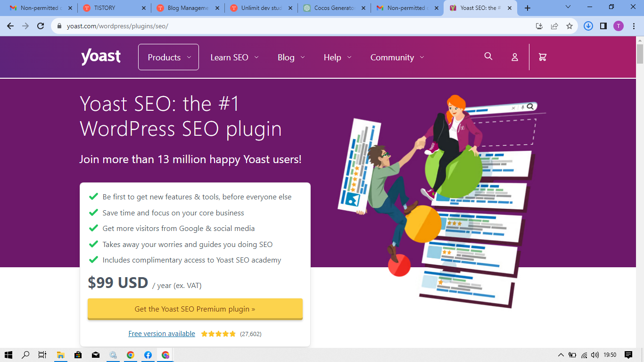This screenshot has height=362, width=644.
Task: Click "Get more visitors from Google & social media"
Action: tap(178, 229)
